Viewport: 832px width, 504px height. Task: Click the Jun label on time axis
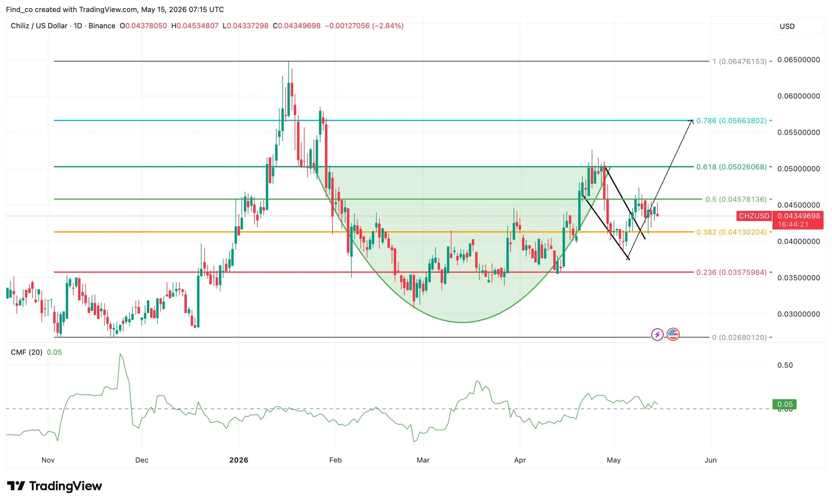tap(710, 460)
